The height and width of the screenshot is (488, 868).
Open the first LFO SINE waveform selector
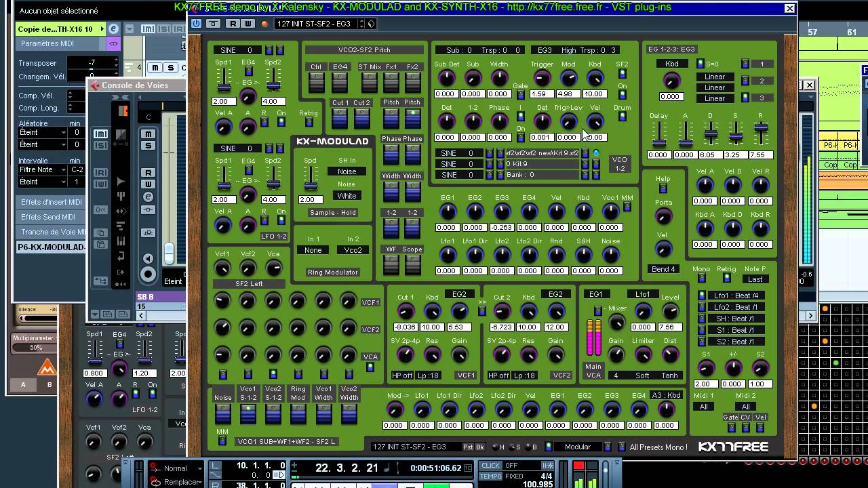238,50
